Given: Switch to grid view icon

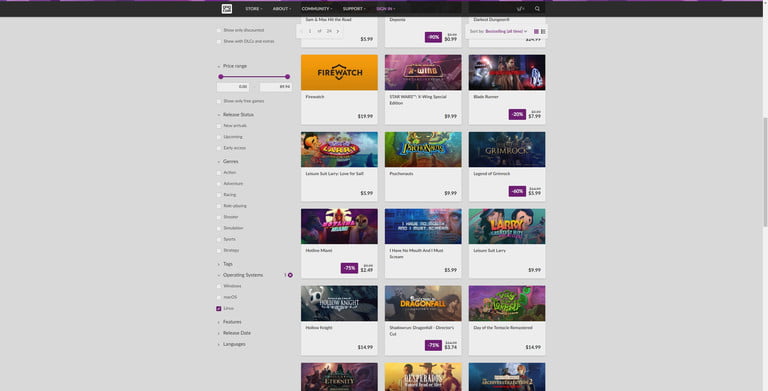Looking at the screenshot, I should click(536, 31).
